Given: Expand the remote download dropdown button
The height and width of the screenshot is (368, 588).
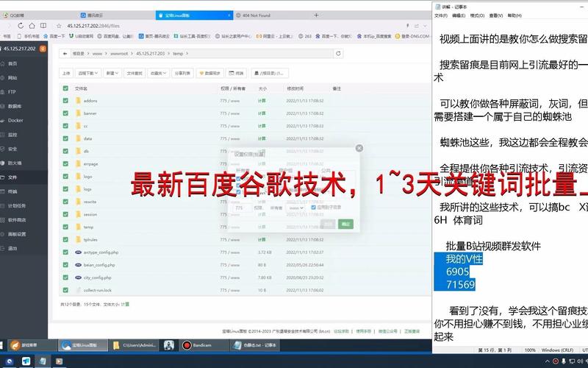Looking at the screenshot, I should point(87,73).
